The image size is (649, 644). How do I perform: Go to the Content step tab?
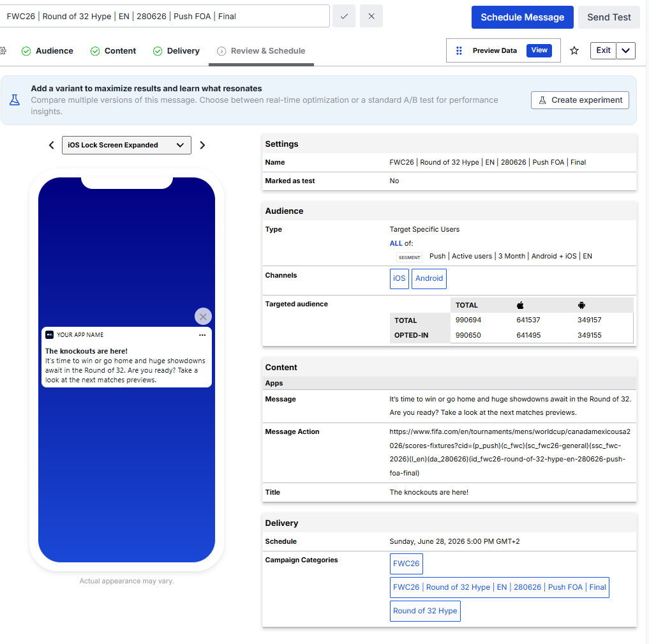[x=113, y=51]
